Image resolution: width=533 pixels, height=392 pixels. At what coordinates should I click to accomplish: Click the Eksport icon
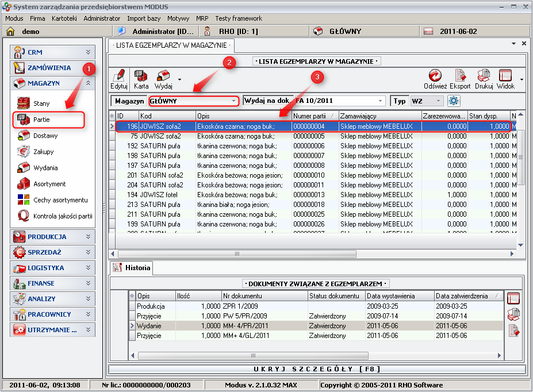(x=460, y=79)
